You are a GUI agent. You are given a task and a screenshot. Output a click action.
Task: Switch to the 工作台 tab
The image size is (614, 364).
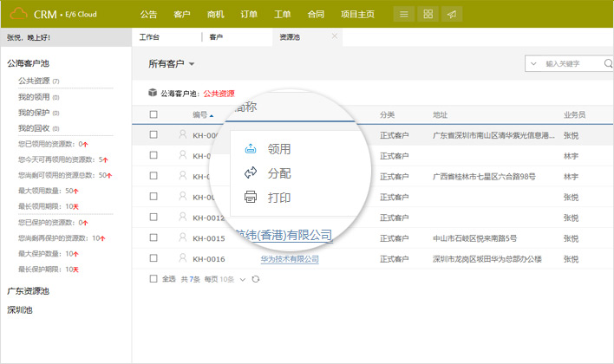click(150, 37)
